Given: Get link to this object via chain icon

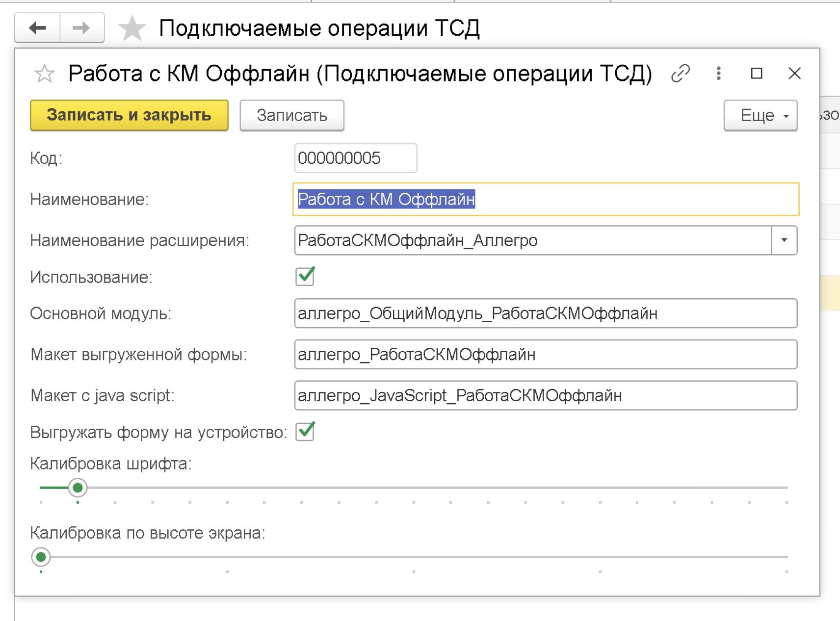Looking at the screenshot, I should [681, 74].
